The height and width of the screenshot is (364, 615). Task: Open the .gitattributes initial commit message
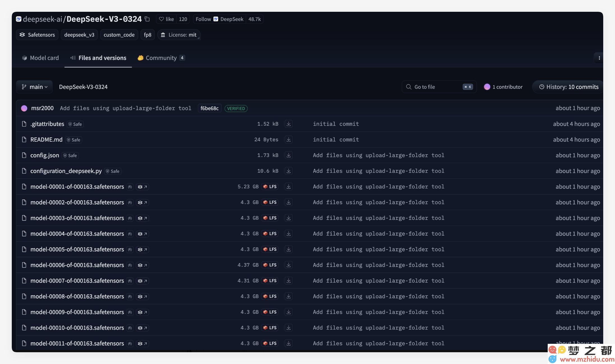[336, 124]
